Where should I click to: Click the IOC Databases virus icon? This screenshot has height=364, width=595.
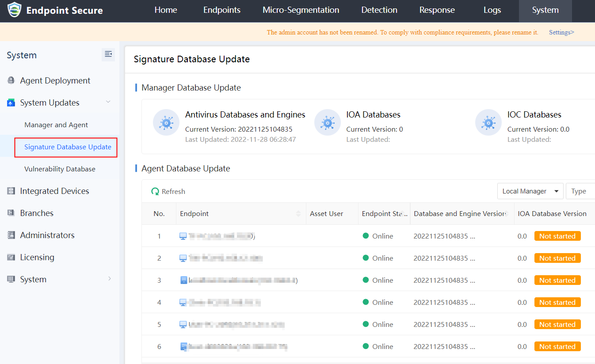[x=488, y=123]
